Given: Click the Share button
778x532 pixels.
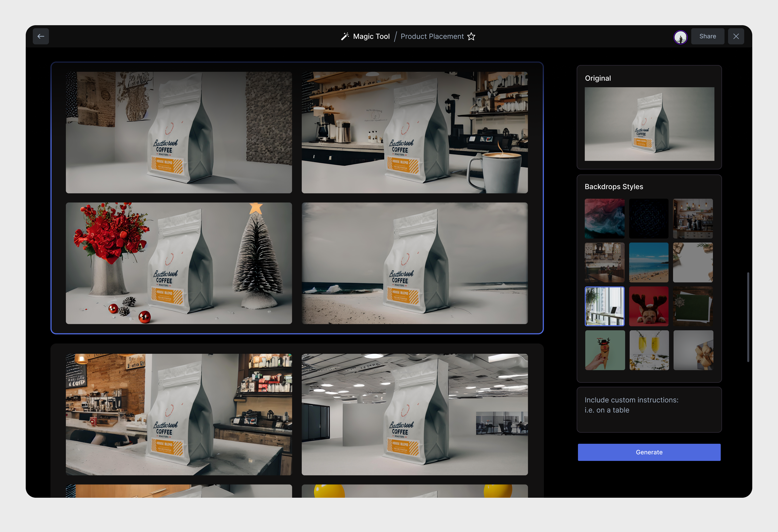Looking at the screenshot, I should pyautogui.click(x=708, y=36).
